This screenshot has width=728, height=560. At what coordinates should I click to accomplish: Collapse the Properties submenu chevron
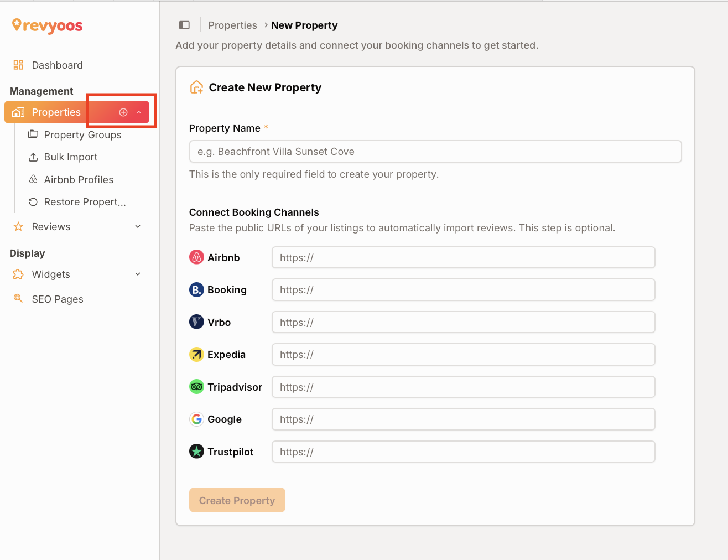[x=139, y=112]
